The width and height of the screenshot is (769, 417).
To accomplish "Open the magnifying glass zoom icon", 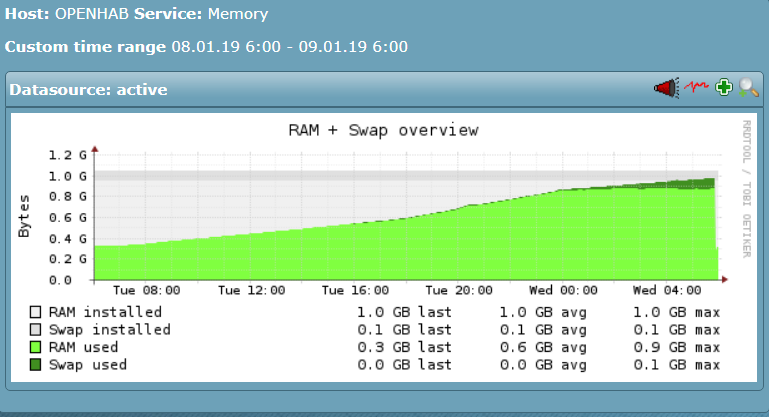I will [749, 89].
